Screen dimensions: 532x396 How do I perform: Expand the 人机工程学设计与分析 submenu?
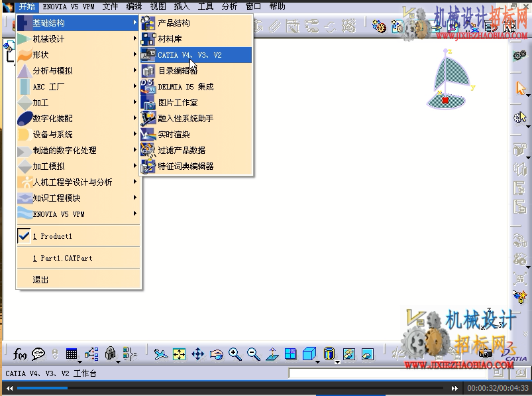(x=78, y=182)
